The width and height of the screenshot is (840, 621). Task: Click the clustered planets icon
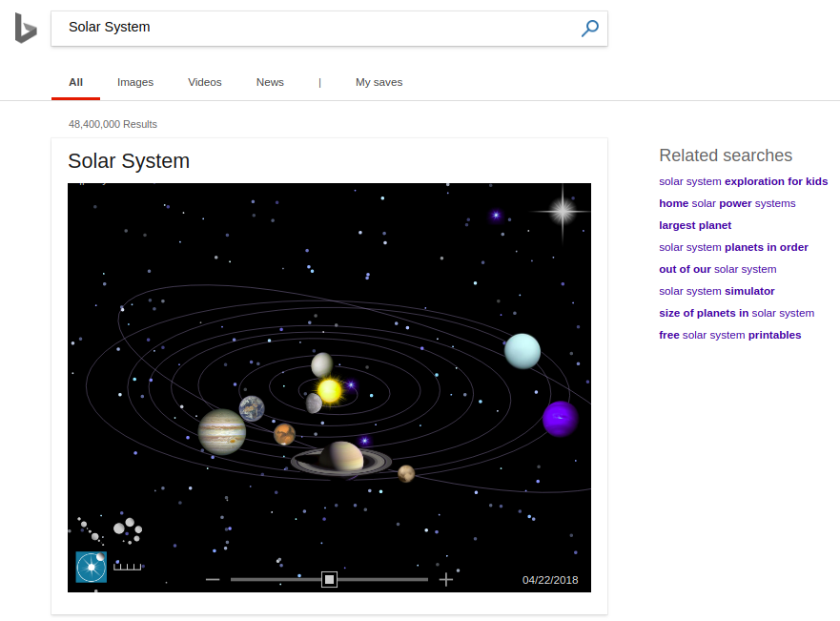(129, 530)
